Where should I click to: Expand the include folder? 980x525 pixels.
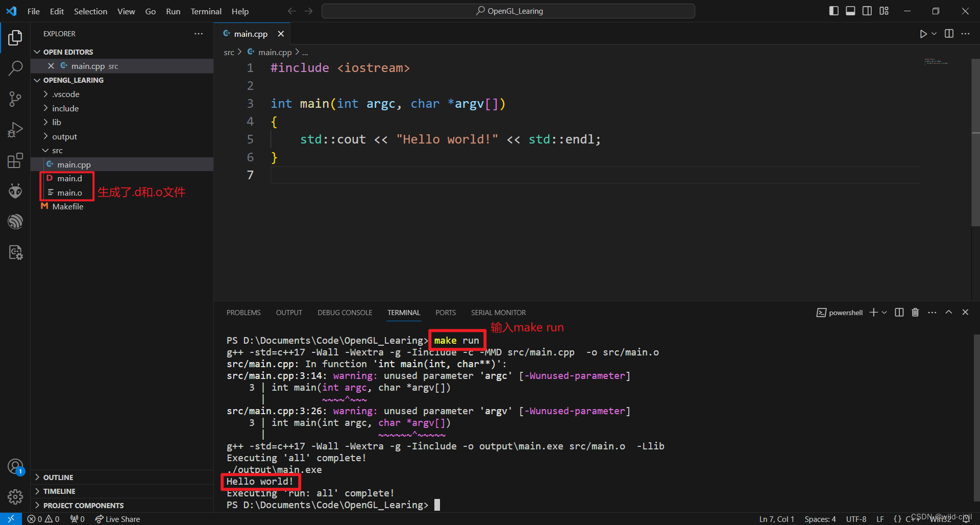pyautogui.click(x=65, y=108)
